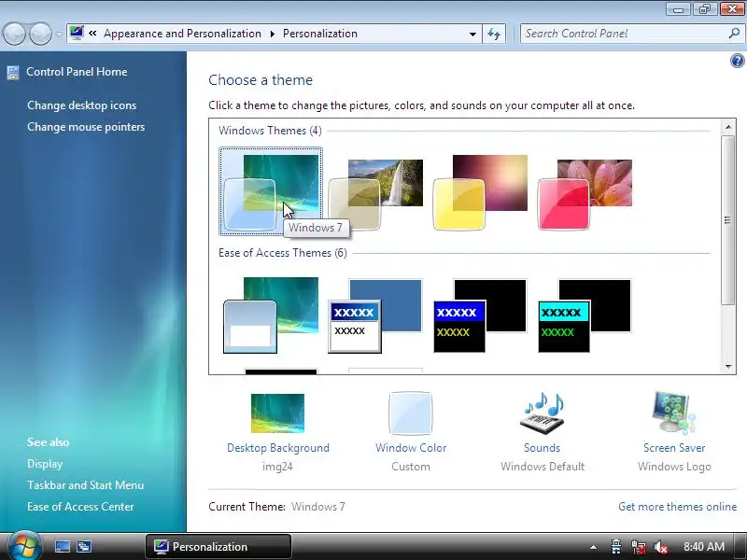Open Desktop Background settings icon
The width and height of the screenshot is (747, 560).
click(277, 413)
